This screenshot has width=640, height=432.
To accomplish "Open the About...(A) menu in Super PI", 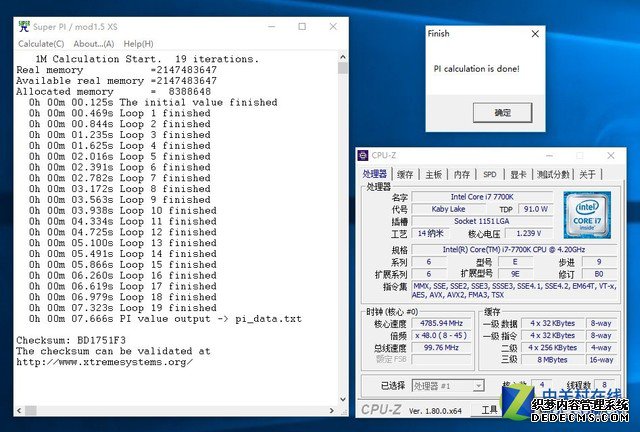I will [93, 44].
